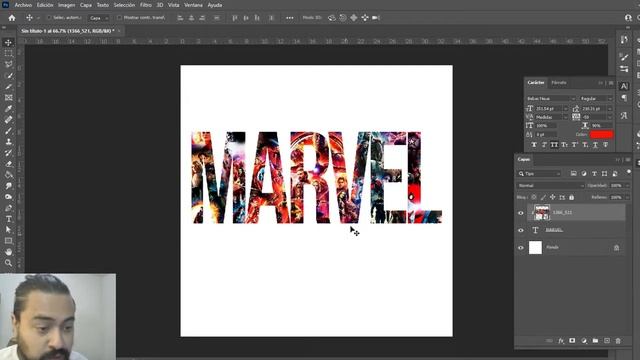Select the Frame tool

pos(8,98)
